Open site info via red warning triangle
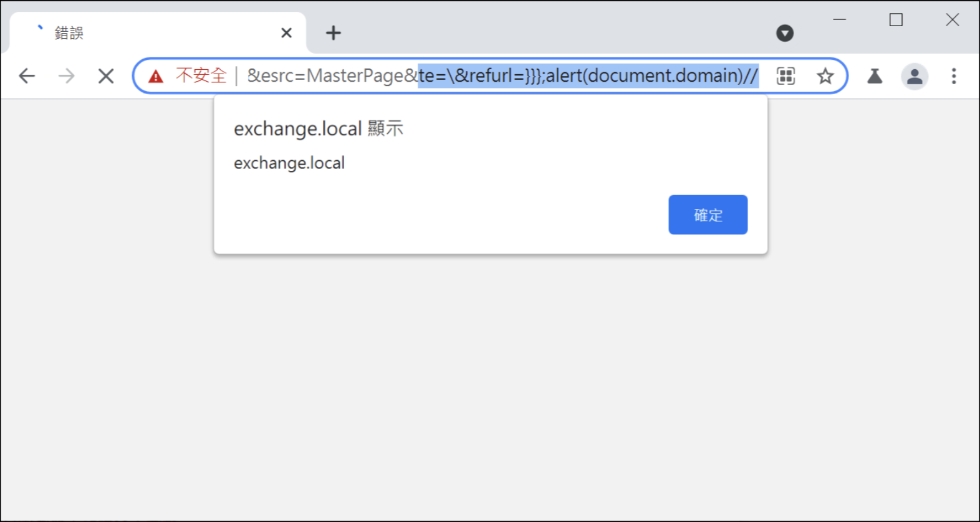This screenshot has height=522, width=980. tap(155, 76)
